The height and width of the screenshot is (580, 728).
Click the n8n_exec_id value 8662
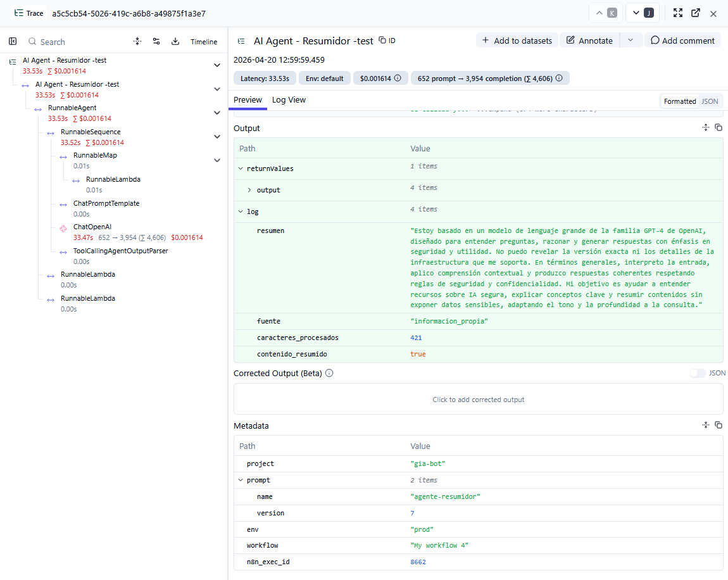pos(418,562)
